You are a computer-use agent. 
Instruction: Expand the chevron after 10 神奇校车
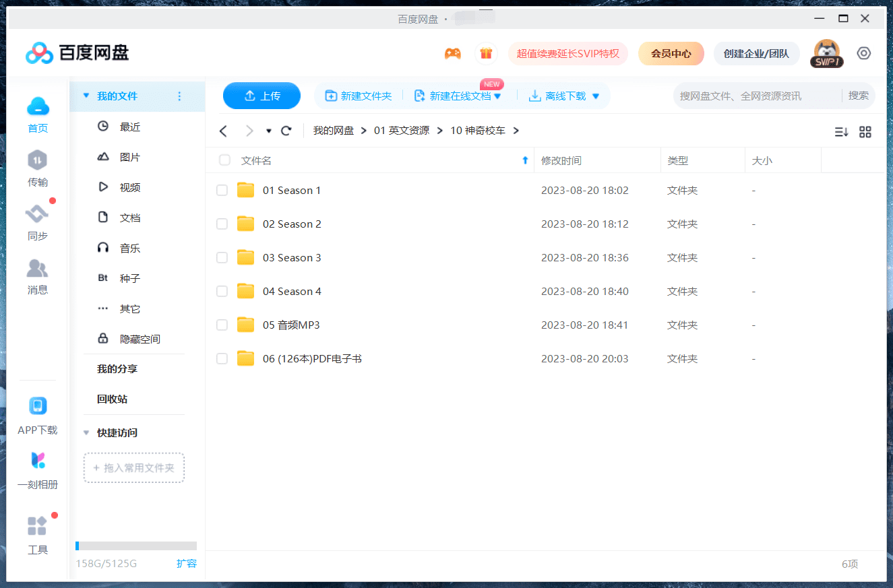coord(516,131)
